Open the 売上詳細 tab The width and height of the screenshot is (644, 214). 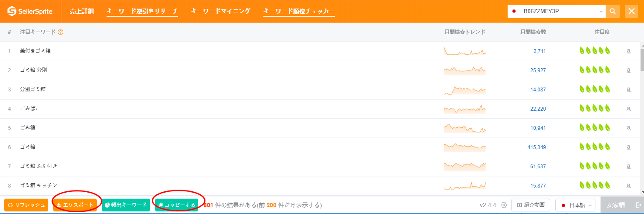[81, 11]
